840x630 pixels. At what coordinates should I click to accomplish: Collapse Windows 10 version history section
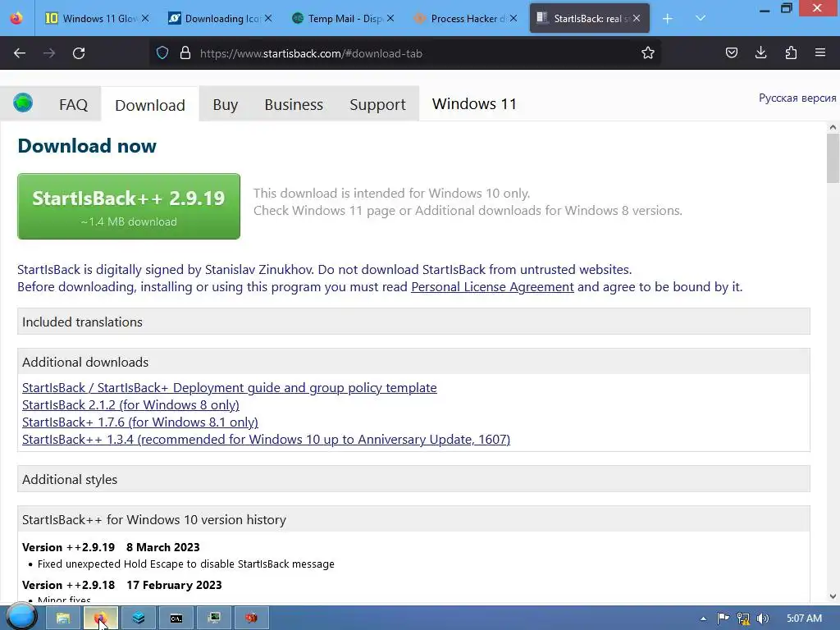(x=413, y=519)
